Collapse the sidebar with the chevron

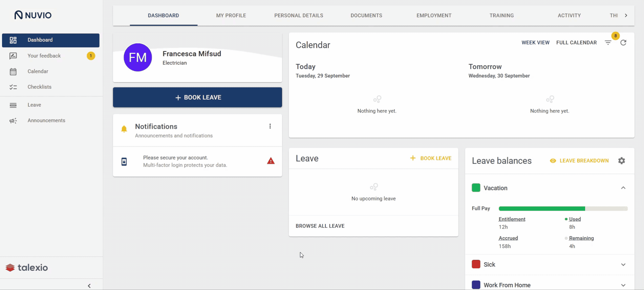click(89, 286)
